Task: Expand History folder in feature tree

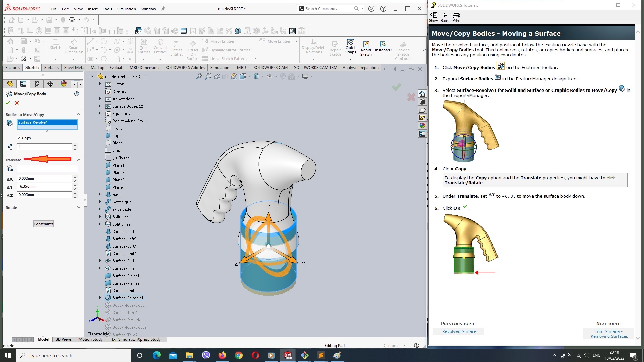Action: [x=100, y=84]
